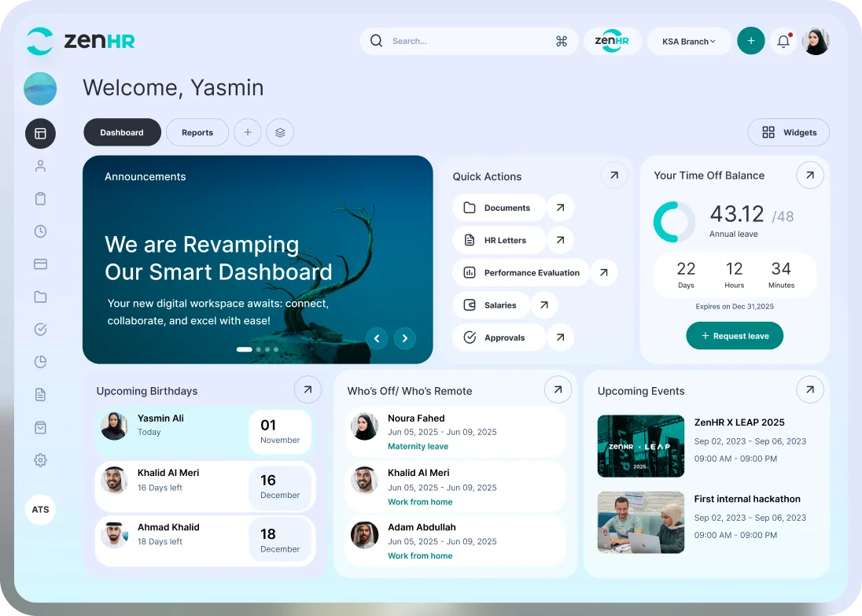
Task: Open the KSA Branch dropdown
Action: coord(688,41)
